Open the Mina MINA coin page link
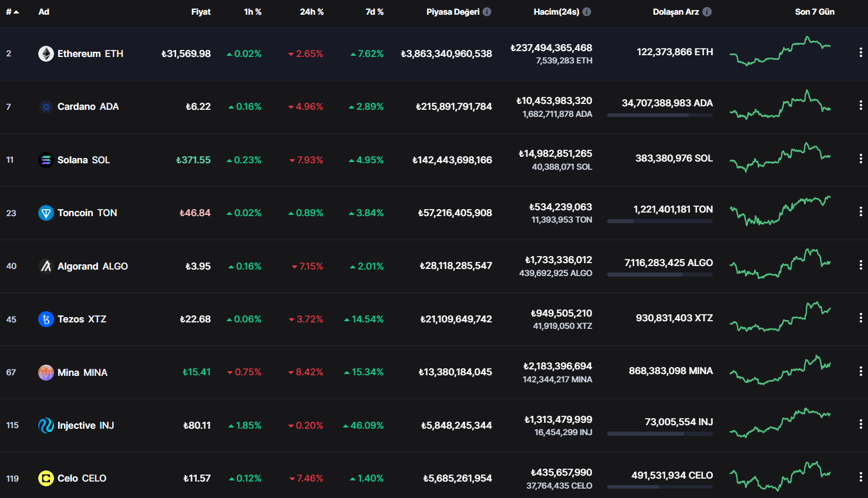Screen dimensions: 868x498 click(x=73, y=372)
